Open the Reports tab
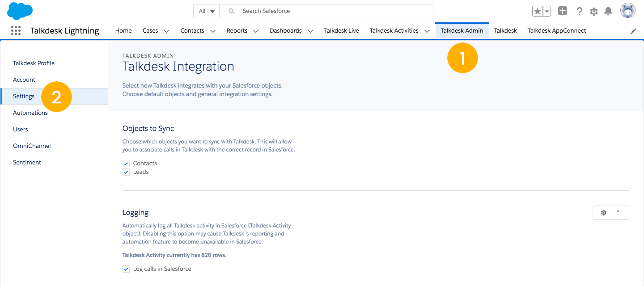Image resolution: width=644 pixels, height=286 pixels. click(x=237, y=31)
